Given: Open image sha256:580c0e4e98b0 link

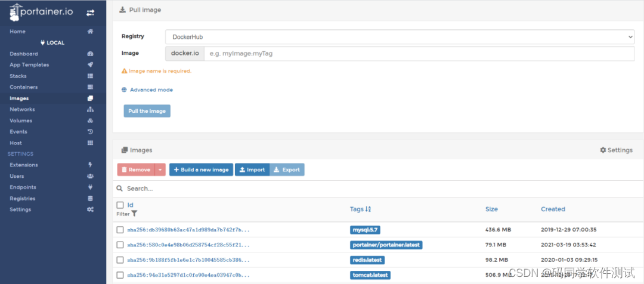Looking at the screenshot, I should pos(188,245).
